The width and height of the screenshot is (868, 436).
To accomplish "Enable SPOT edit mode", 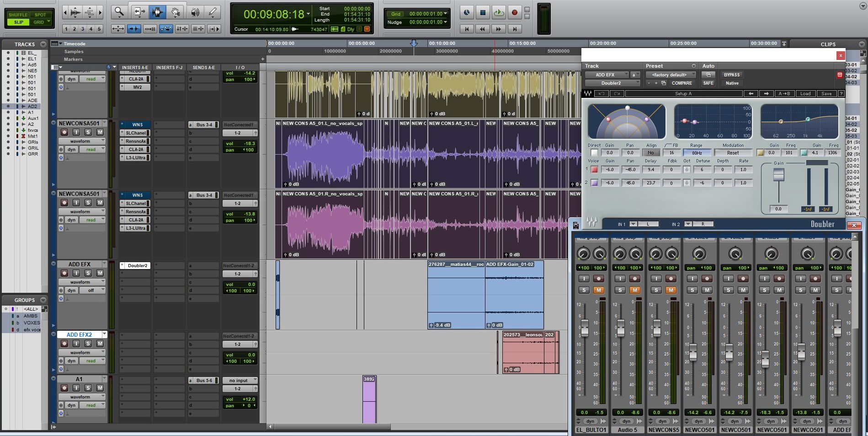I will pos(40,15).
